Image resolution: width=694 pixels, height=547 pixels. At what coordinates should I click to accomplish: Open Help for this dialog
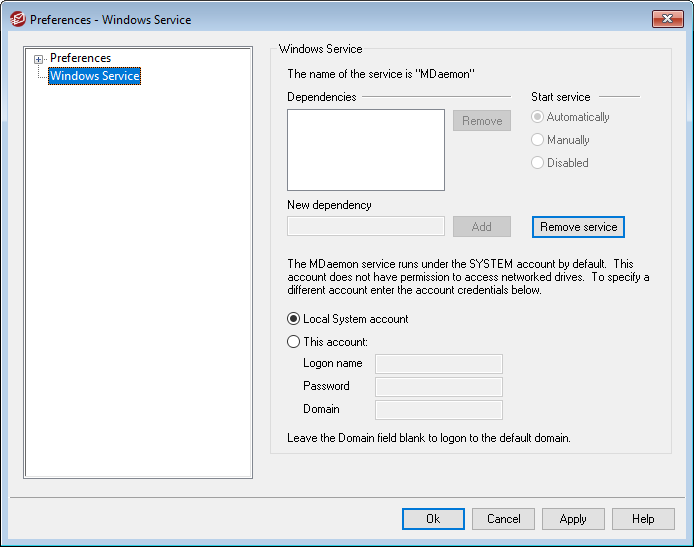(643, 519)
